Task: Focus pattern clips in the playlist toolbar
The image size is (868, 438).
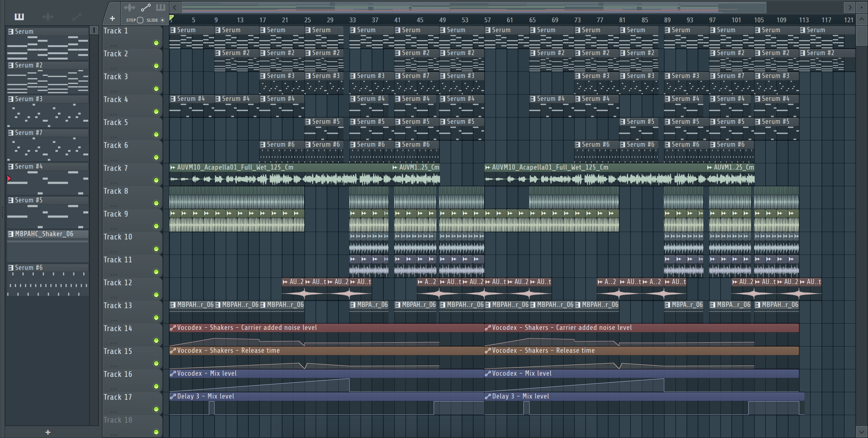Action: tap(160, 8)
